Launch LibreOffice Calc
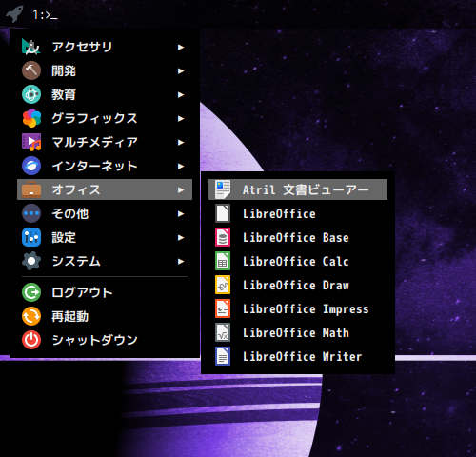The height and width of the screenshot is (457, 476). (298, 261)
